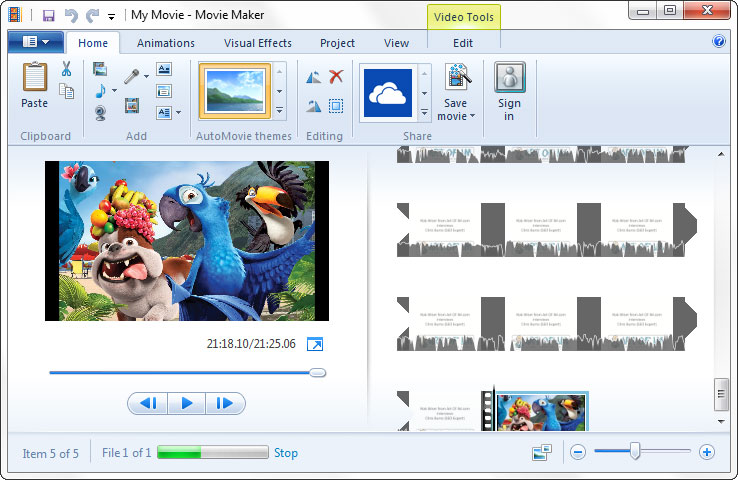Screen dimensions: 738x480
Task: Click the Snapshot film frame icon
Action: pos(132,105)
